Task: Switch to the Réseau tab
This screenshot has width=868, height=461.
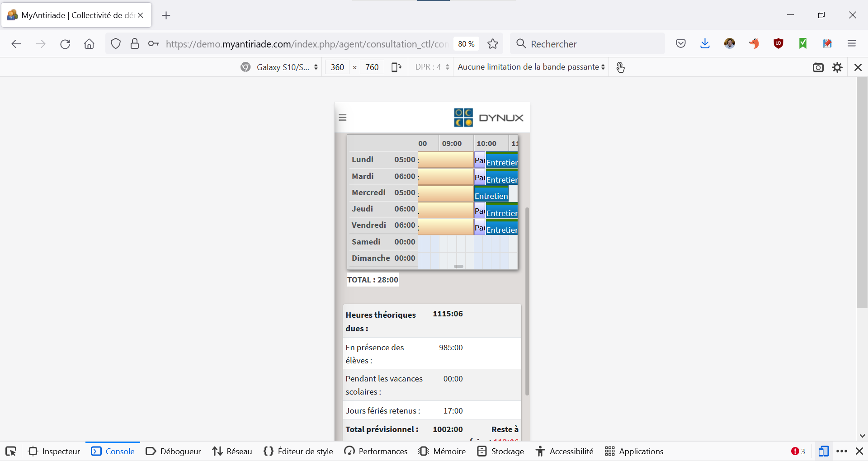Action: [x=232, y=451]
